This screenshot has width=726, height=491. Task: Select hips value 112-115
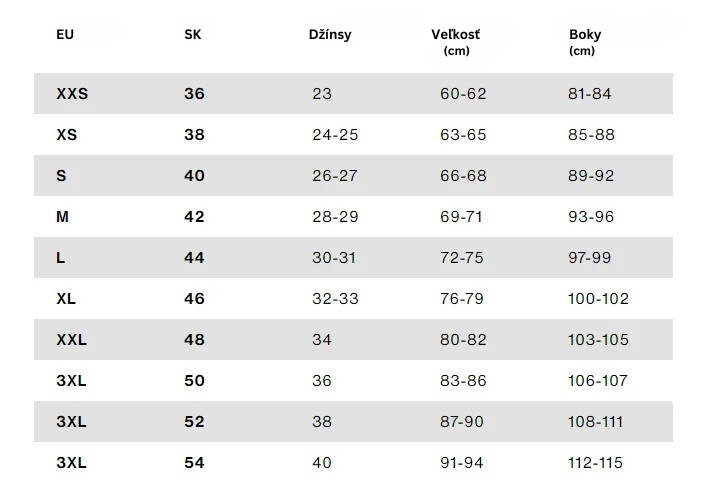point(595,463)
